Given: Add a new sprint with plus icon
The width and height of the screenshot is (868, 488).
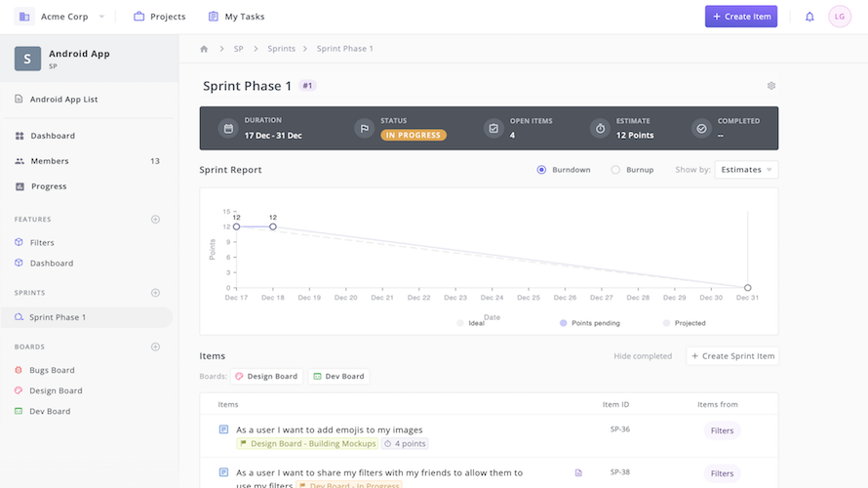Looking at the screenshot, I should point(155,293).
